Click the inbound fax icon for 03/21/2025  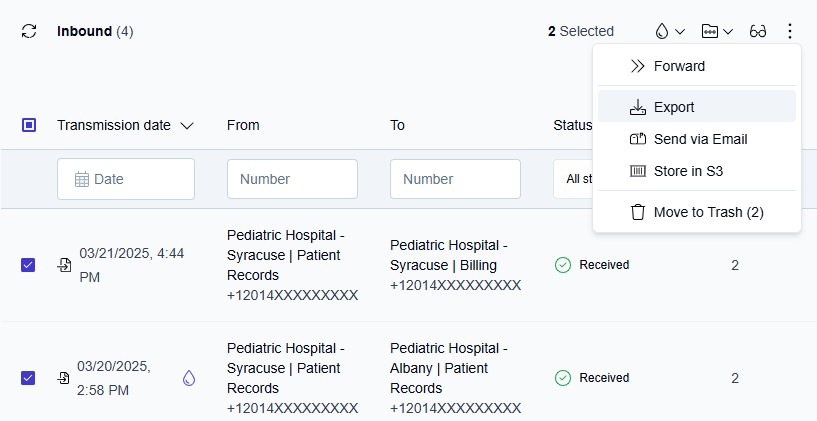(x=64, y=265)
